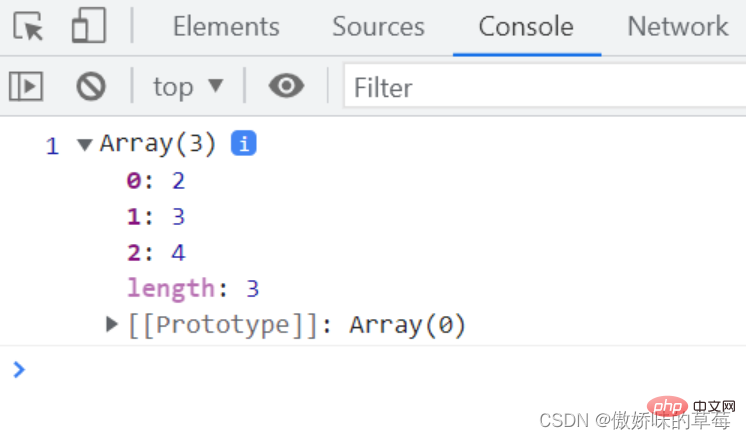Go to the Network tab
The image size is (746, 439).
point(677,27)
